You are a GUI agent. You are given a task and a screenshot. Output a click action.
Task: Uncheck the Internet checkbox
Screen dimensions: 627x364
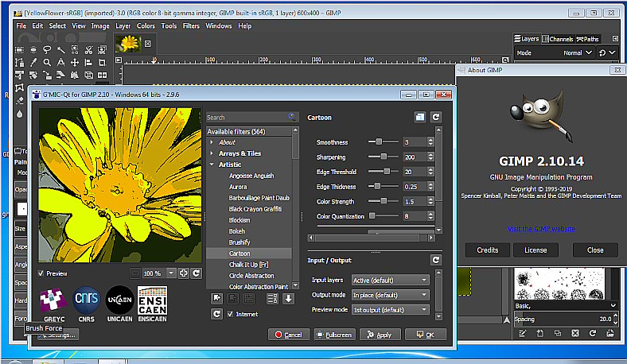231,314
